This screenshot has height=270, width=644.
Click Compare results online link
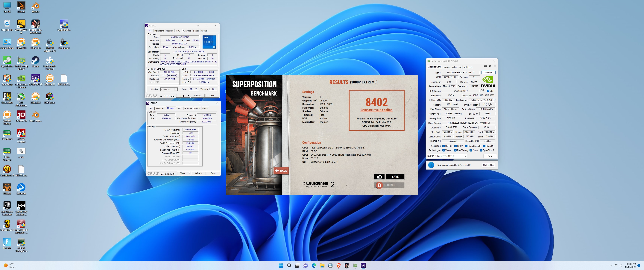coord(376,110)
